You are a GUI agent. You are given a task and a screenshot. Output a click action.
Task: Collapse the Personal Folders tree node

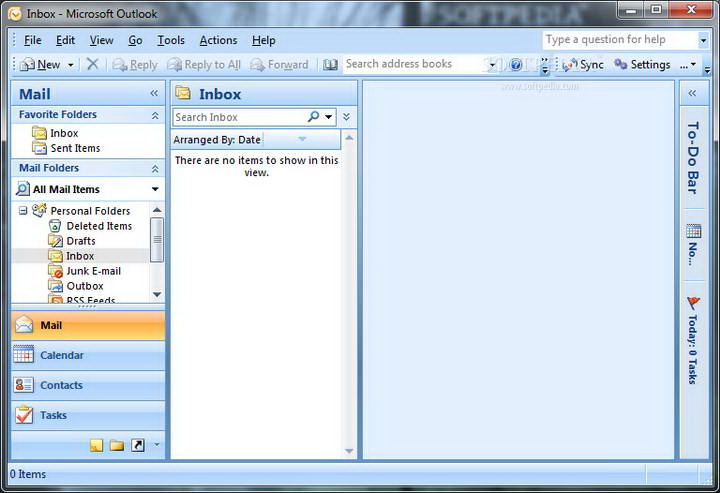(23, 211)
